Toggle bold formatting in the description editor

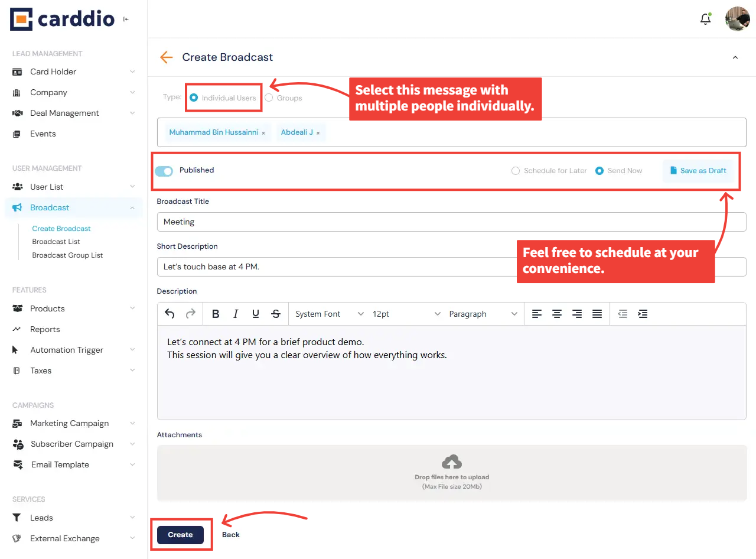(x=216, y=314)
